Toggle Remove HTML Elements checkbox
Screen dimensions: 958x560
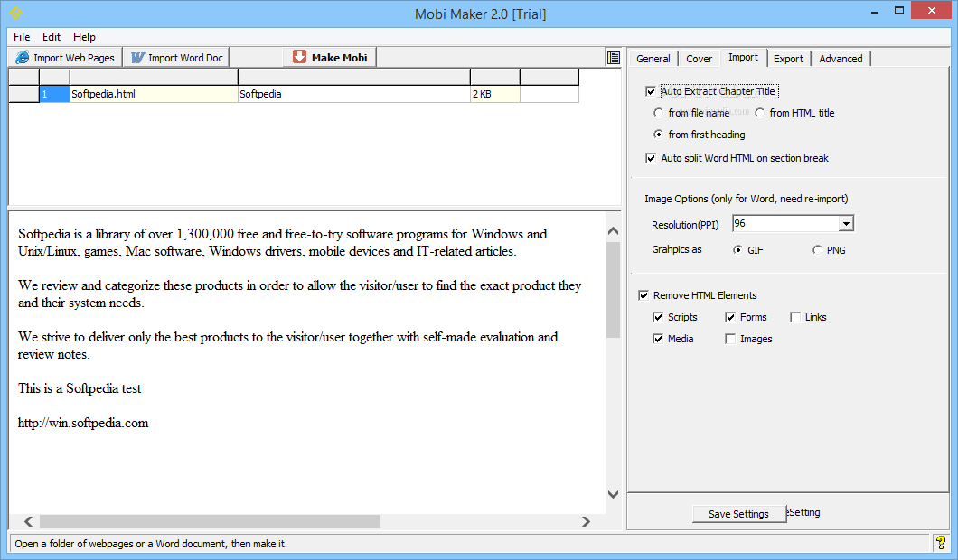pos(643,295)
